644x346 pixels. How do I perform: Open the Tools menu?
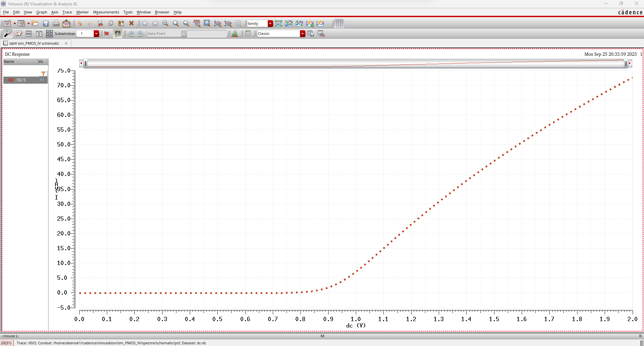tap(128, 12)
